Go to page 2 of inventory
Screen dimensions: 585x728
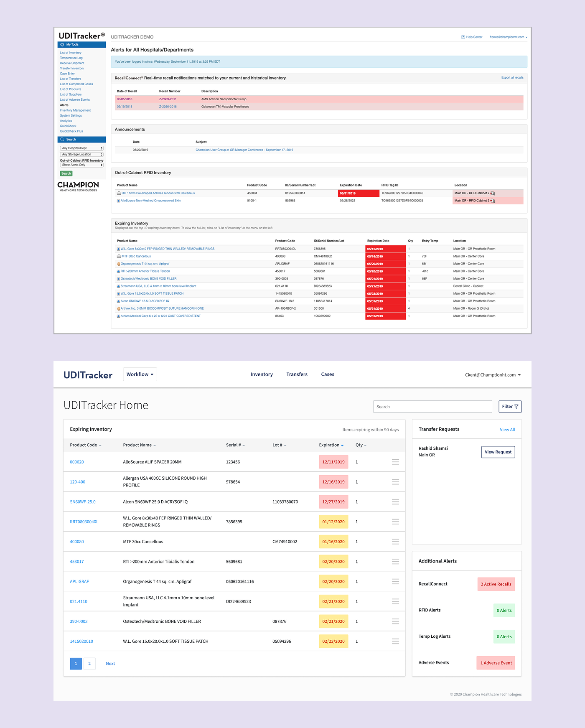coord(89,664)
